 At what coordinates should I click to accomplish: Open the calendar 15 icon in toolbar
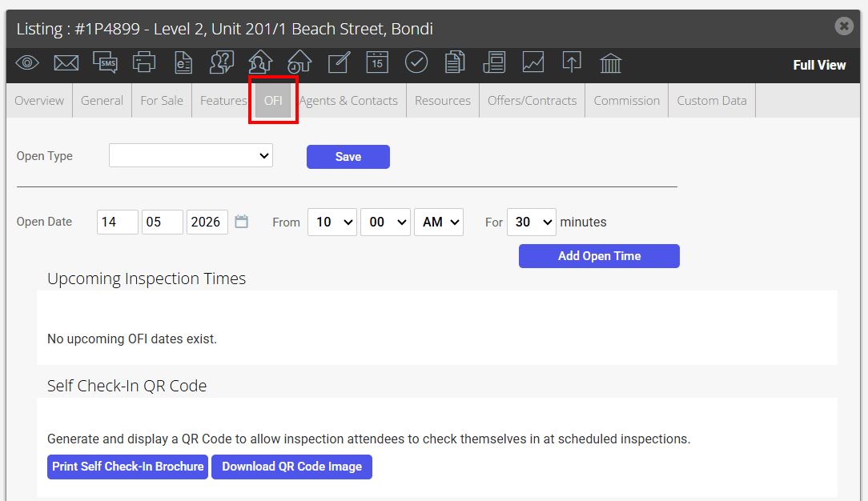pos(377,62)
